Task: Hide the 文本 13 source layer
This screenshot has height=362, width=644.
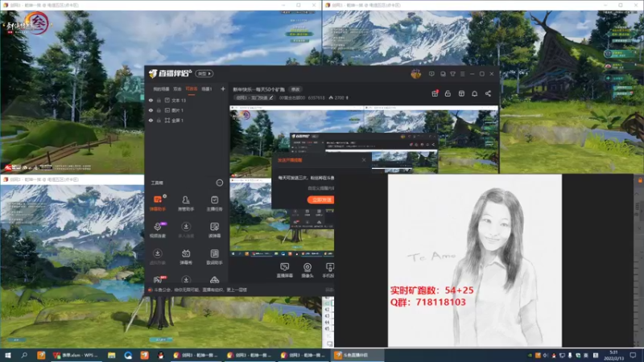Action: click(x=151, y=100)
